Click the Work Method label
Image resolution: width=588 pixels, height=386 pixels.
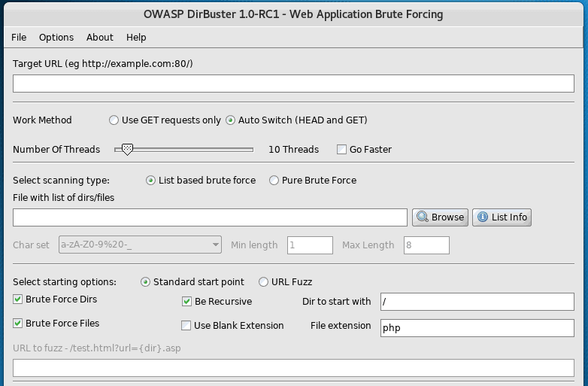coord(42,120)
